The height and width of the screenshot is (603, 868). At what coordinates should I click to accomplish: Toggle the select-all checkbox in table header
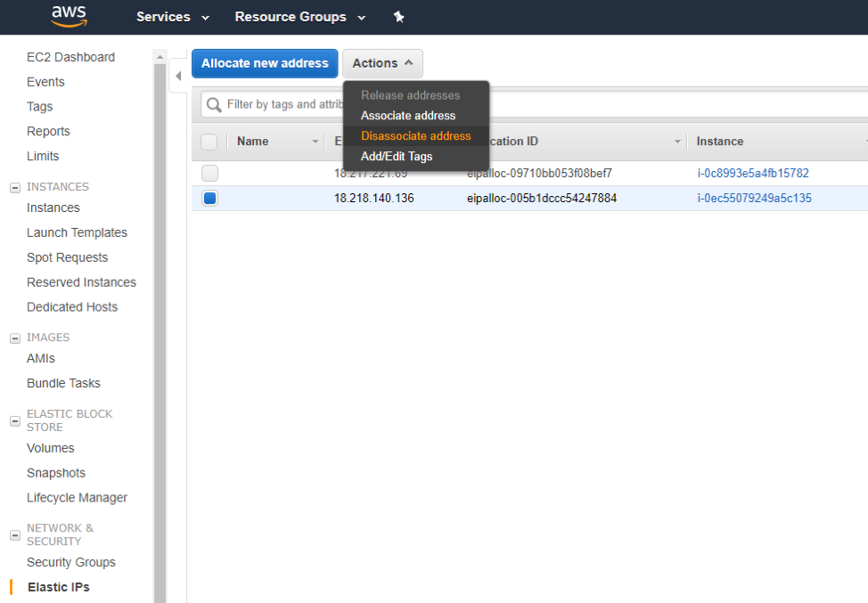209,142
